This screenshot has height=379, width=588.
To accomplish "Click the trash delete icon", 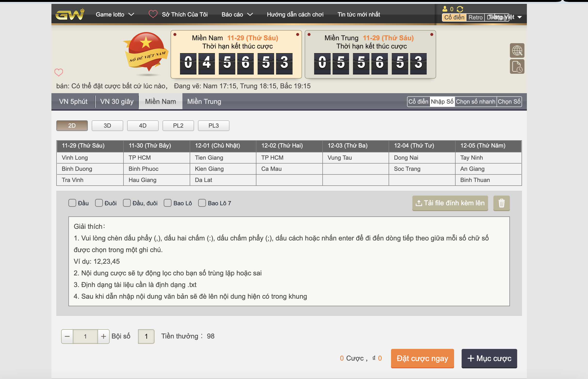I will tap(501, 203).
